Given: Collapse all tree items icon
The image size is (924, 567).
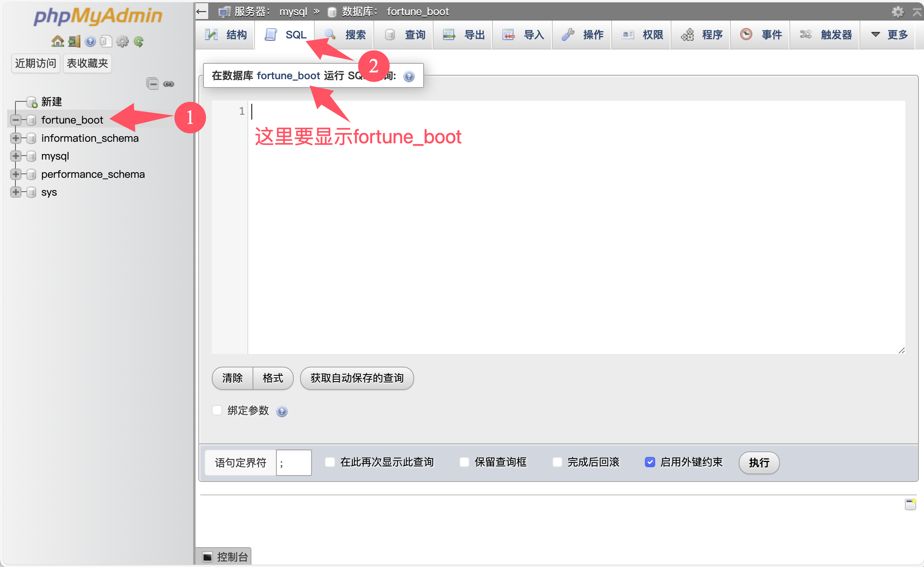Looking at the screenshot, I should tap(152, 84).
